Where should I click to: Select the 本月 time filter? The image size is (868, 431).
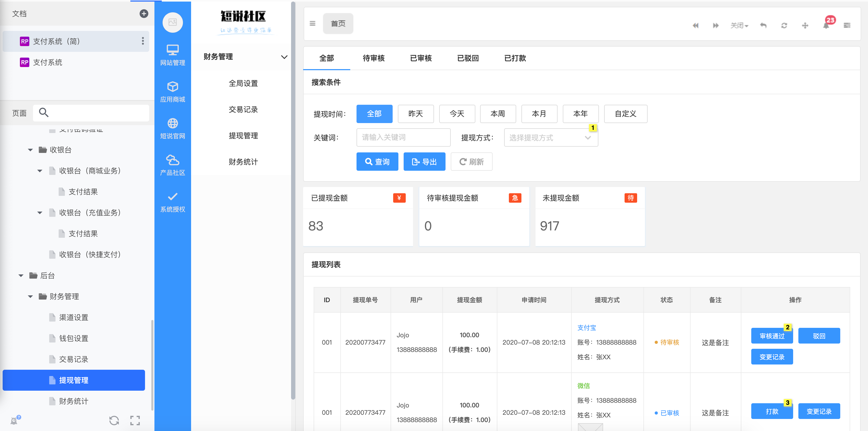(539, 114)
